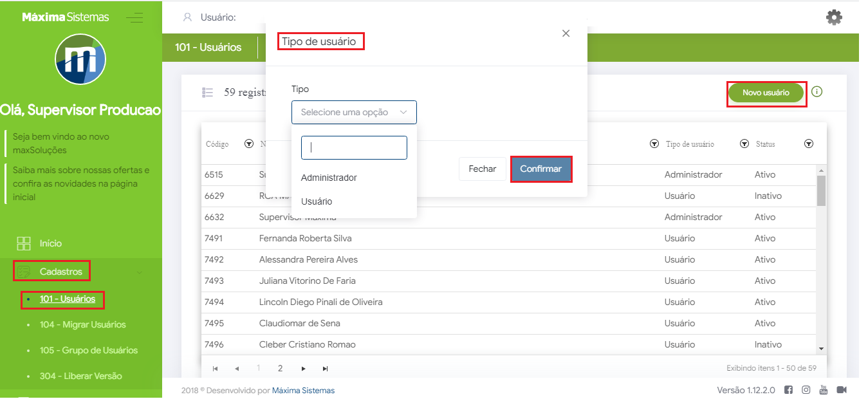Click the Confirmar button

coord(540,169)
